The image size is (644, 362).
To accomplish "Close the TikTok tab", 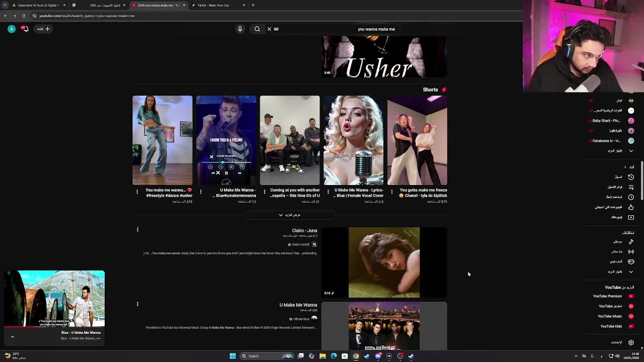I will [x=244, y=5].
